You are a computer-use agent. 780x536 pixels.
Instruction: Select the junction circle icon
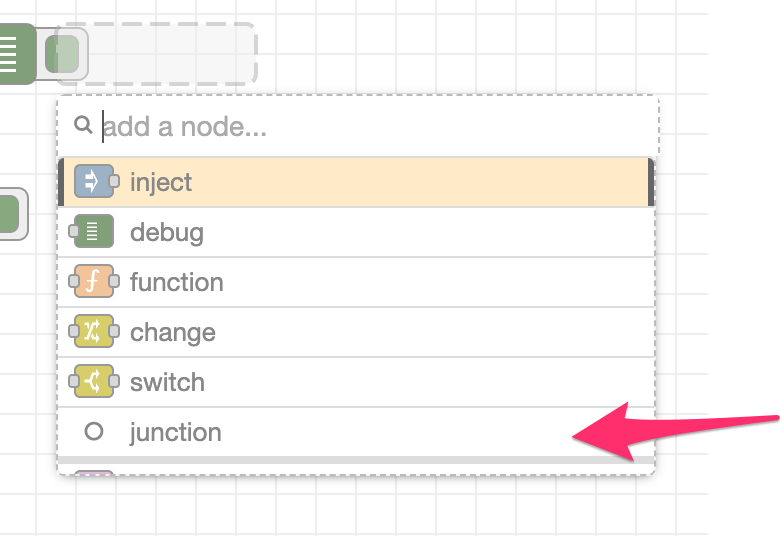pos(94,431)
